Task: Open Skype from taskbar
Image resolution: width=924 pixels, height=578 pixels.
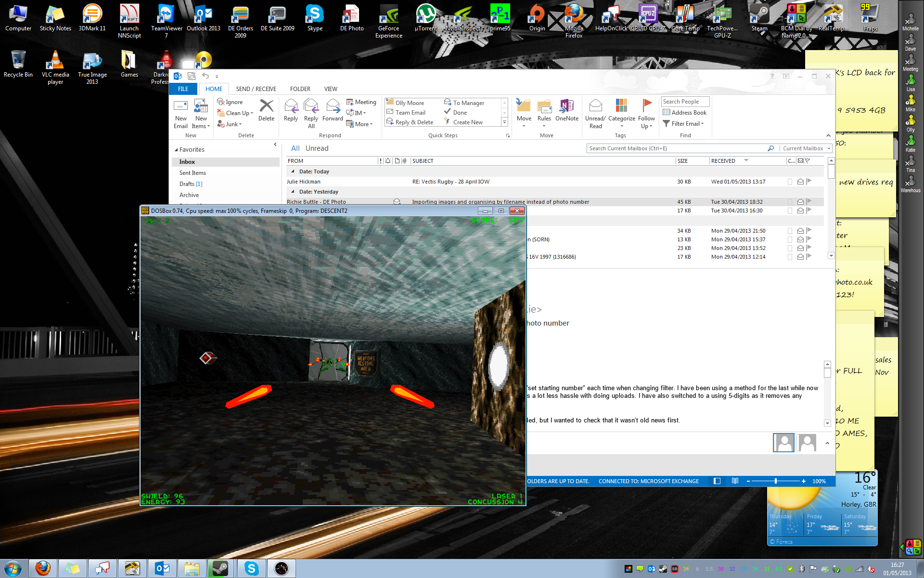Action: [251, 568]
